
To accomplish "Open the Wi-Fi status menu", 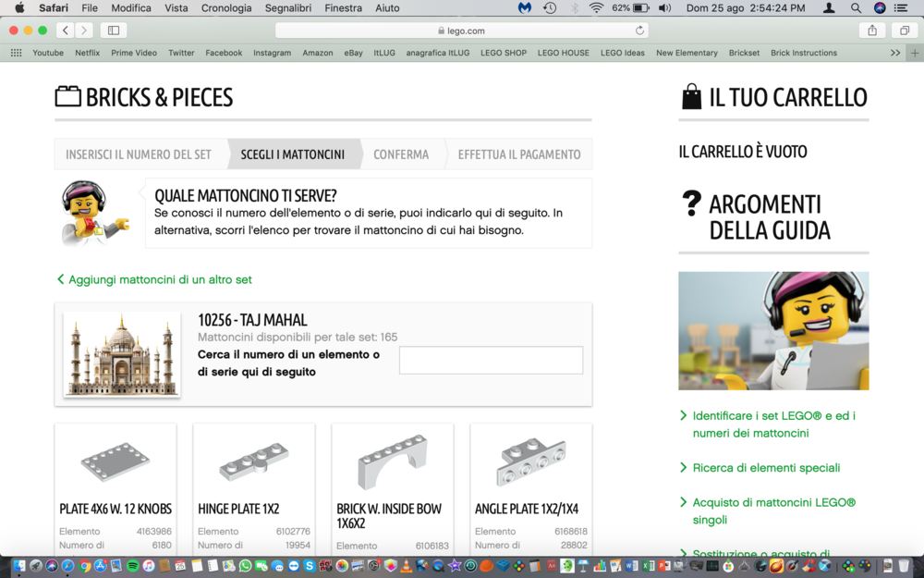I will (596, 7).
